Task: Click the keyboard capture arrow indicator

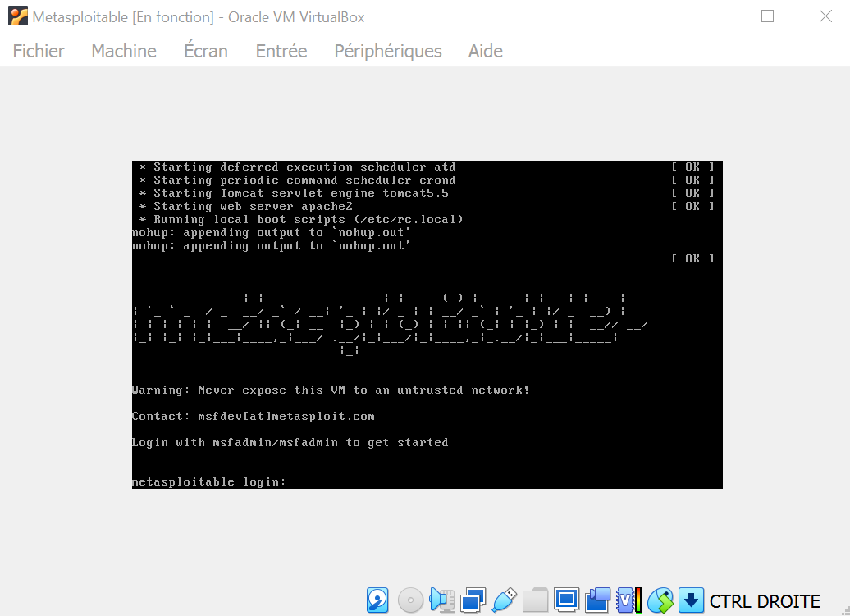Action: click(x=692, y=600)
